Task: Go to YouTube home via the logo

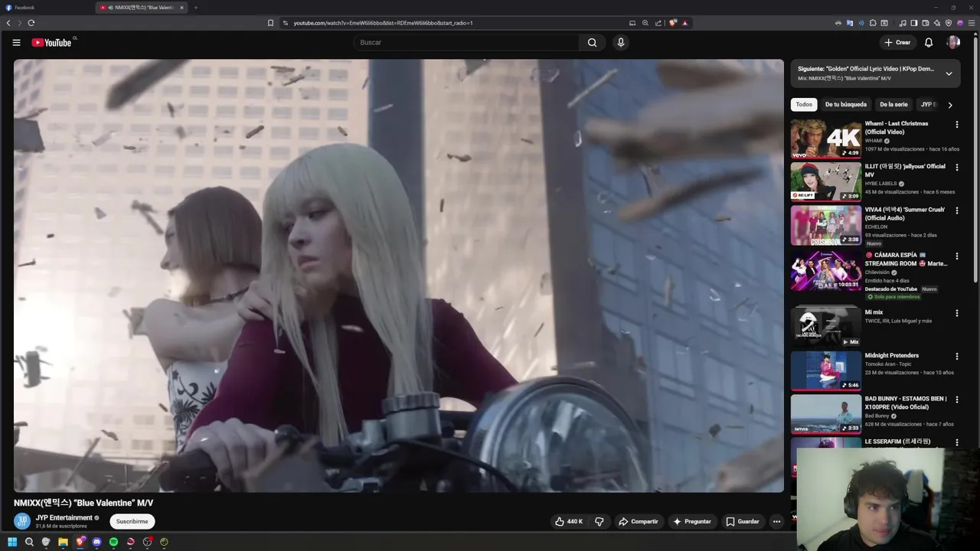Action: tap(51, 43)
